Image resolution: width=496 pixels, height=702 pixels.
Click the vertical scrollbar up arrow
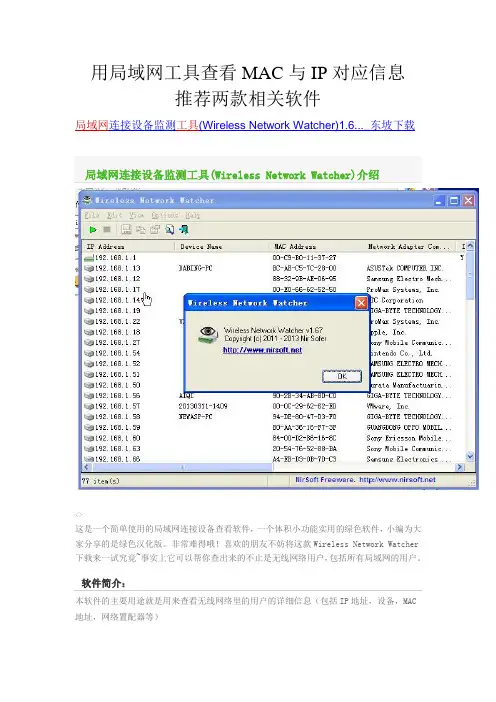point(470,247)
